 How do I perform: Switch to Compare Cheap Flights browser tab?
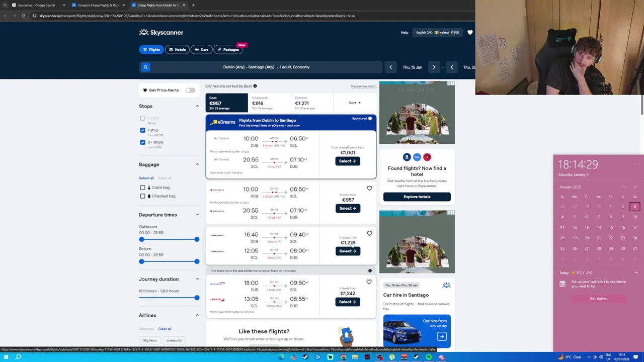pos(98,5)
